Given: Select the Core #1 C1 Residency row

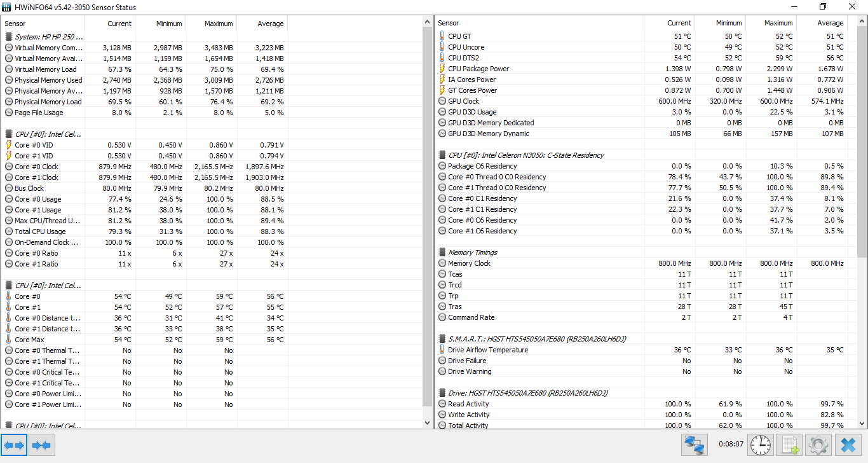Looking at the screenshot, I should tap(642, 209).
